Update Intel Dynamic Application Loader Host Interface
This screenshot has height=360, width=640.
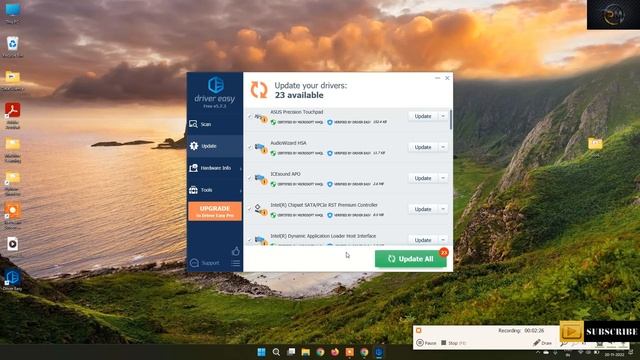point(423,240)
